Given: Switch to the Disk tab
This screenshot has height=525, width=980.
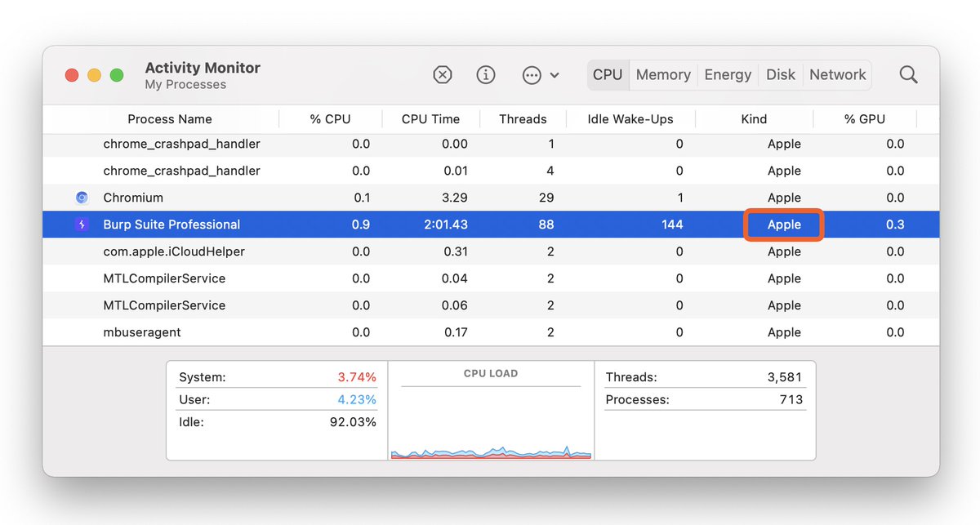Looking at the screenshot, I should tap(781, 75).
